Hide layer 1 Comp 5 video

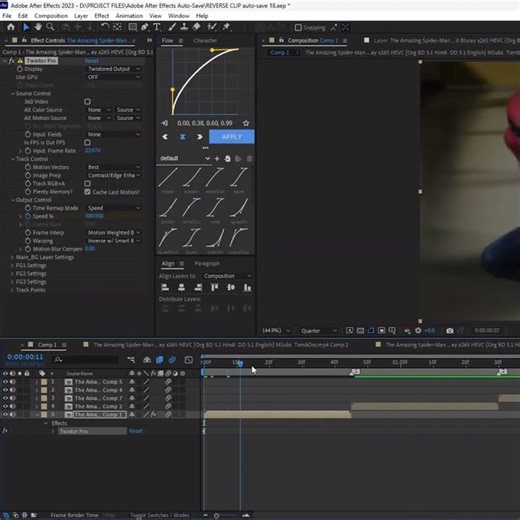(x=5, y=382)
